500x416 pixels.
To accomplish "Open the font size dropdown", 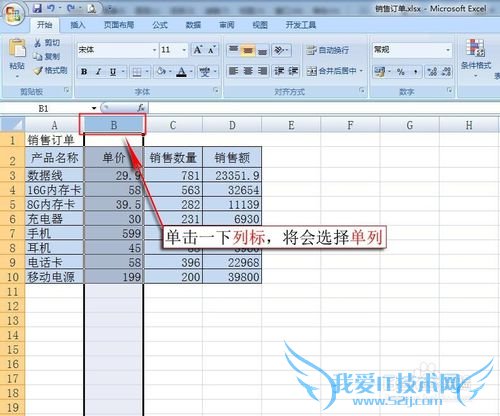I will [x=184, y=50].
